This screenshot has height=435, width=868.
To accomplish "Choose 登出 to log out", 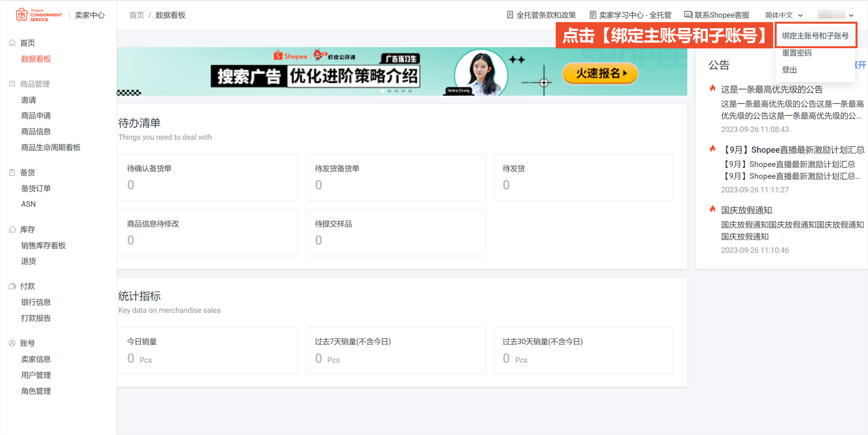I will [789, 70].
